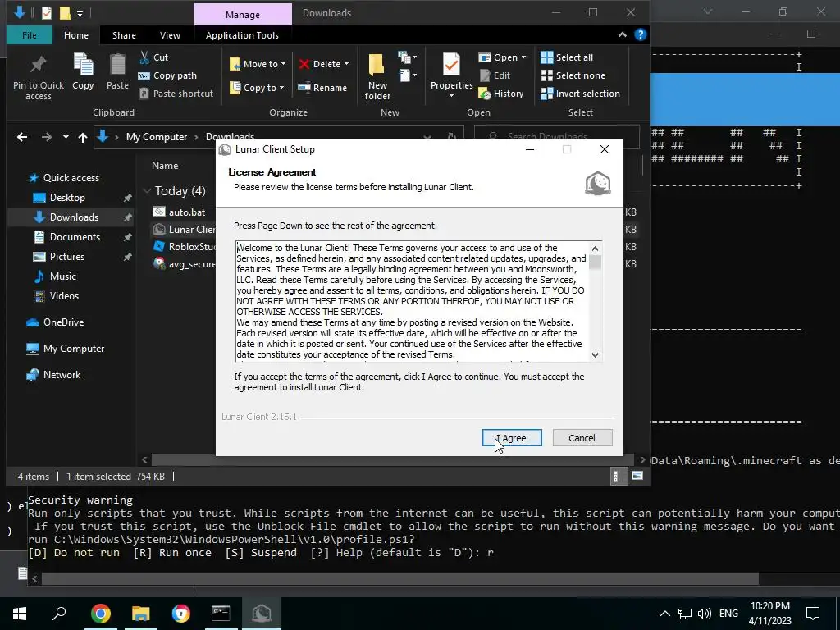Viewport: 840px width, 630px height.
Task: Show hidden tray icons chevron
Action: [664, 614]
